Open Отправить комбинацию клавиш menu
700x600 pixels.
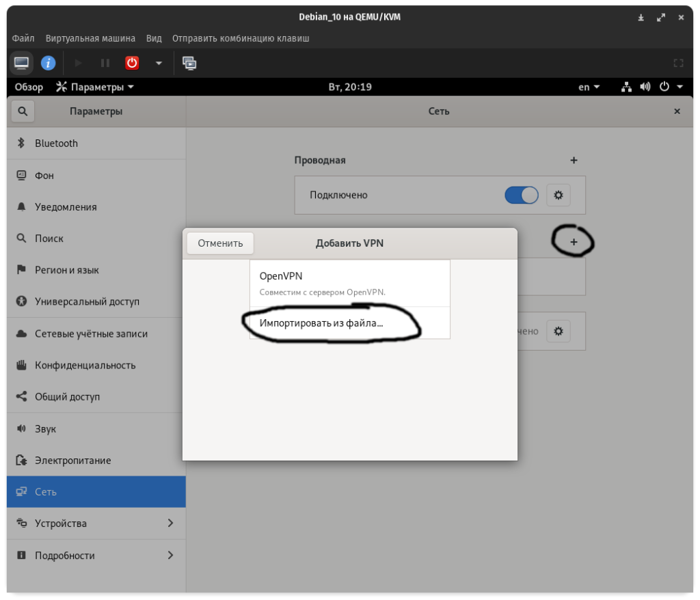(241, 38)
